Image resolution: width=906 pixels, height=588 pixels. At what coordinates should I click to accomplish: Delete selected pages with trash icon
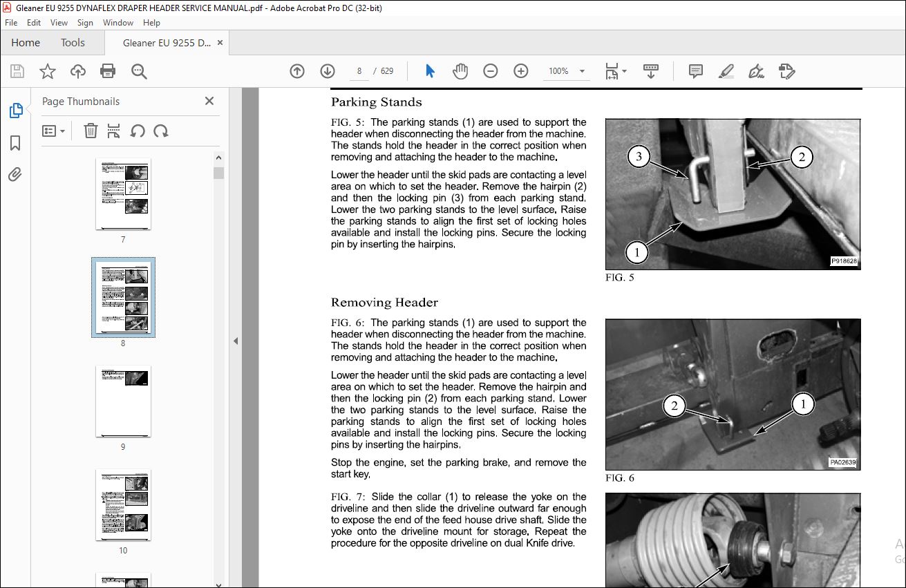click(91, 131)
